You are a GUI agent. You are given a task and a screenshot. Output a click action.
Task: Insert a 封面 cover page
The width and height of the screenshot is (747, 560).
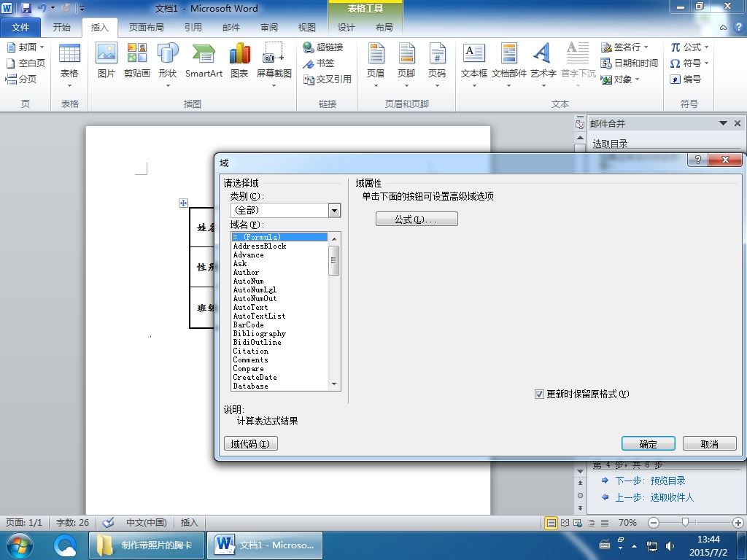26,47
